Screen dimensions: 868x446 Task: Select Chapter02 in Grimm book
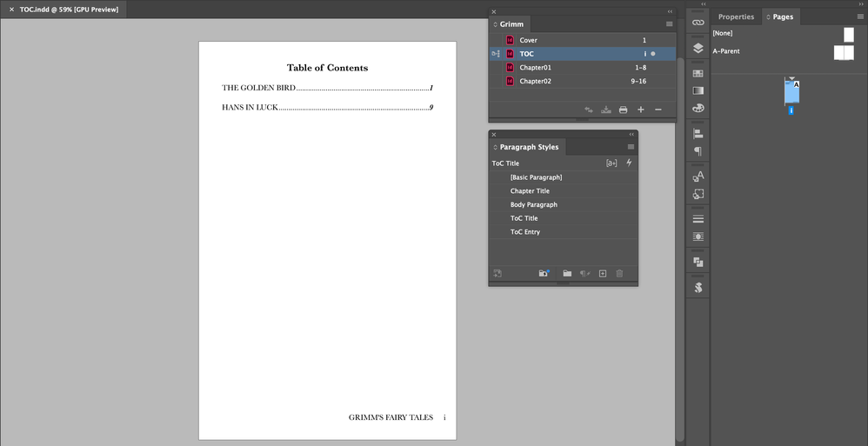click(x=583, y=81)
